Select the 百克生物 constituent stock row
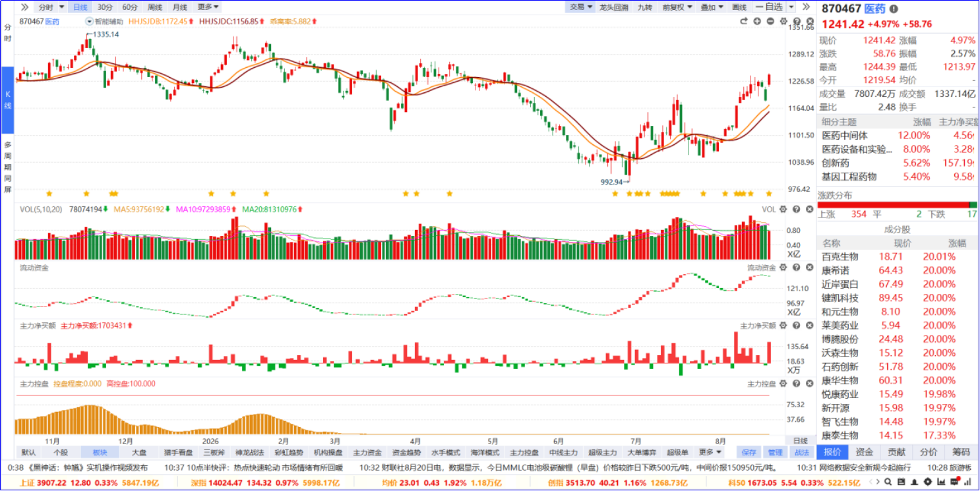 coord(897,257)
